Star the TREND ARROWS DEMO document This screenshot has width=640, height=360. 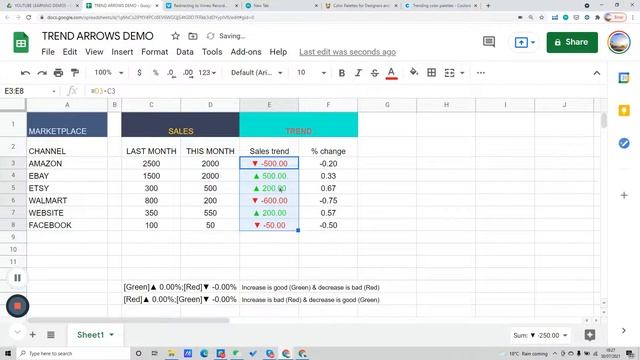(176, 36)
